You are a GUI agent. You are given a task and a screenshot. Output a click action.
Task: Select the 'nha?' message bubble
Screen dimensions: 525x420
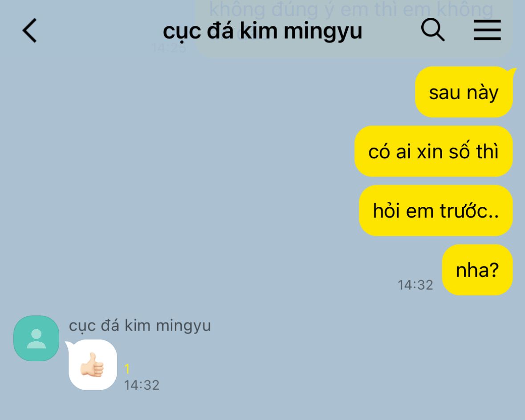477,270
